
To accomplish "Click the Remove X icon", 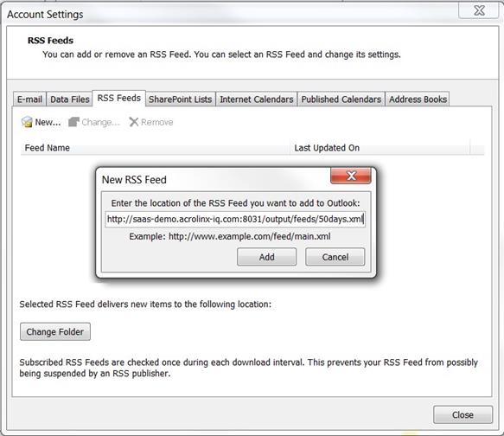I will 133,122.
